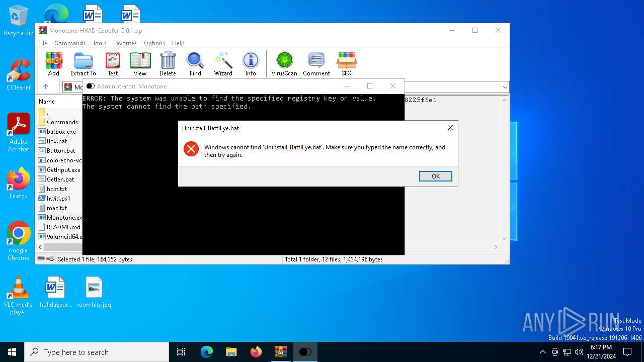Click the Test archive icon
This screenshot has height=362, width=644.
pos(113,64)
